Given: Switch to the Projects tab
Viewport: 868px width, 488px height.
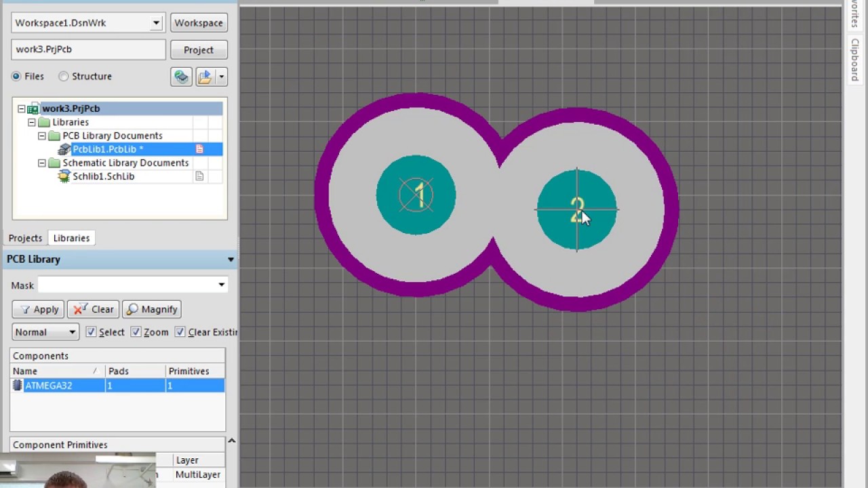Looking at the screenshot, I should pos(25,238).
